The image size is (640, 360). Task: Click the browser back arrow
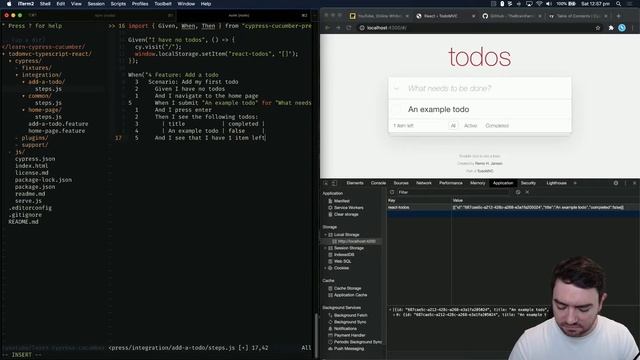[328, 28]
